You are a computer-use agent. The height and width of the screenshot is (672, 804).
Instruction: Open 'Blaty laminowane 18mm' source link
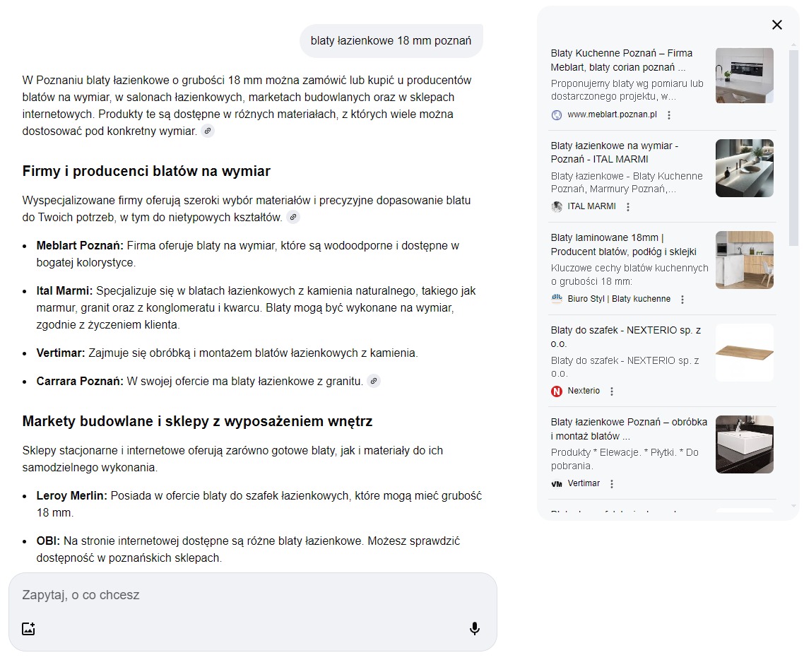tap(623, 244)
